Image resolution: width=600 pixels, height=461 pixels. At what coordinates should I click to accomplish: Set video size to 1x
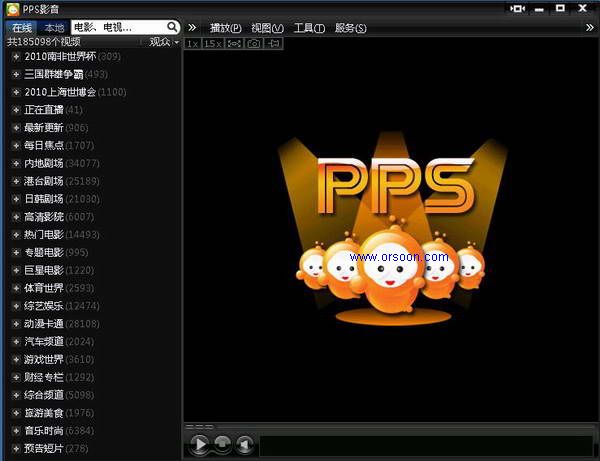[192, 43]
